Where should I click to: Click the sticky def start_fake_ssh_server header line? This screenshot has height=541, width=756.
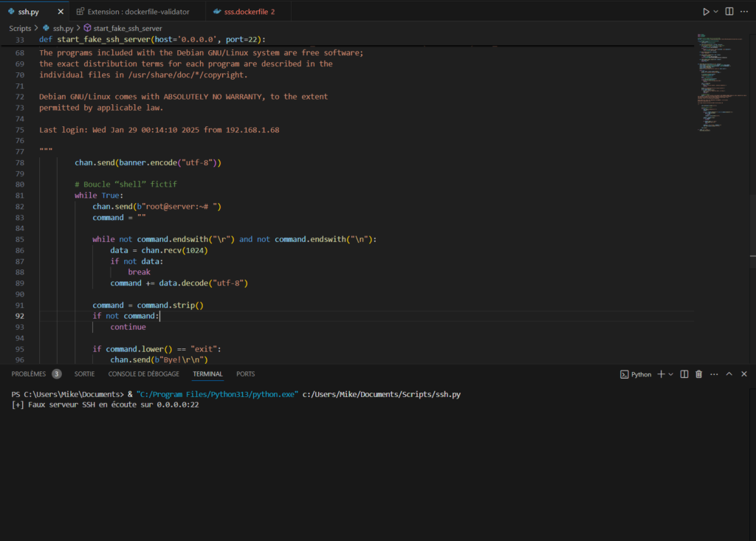click(152, 40)
